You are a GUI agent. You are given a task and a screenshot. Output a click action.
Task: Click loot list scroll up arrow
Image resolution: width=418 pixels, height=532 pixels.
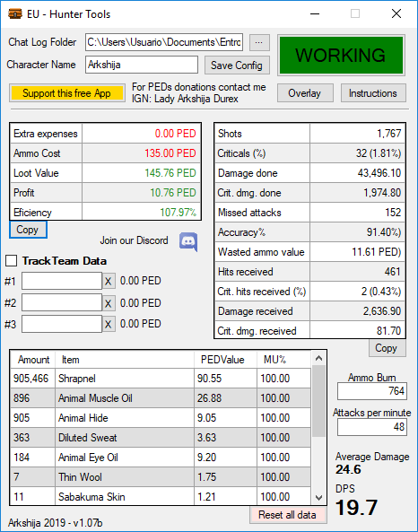point(318,358)
